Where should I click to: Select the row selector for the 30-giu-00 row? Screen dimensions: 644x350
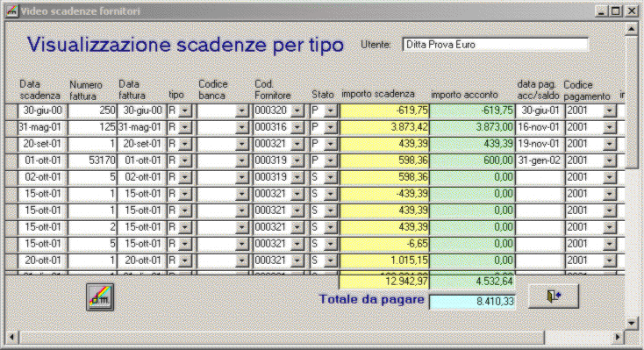coord(11,111)
